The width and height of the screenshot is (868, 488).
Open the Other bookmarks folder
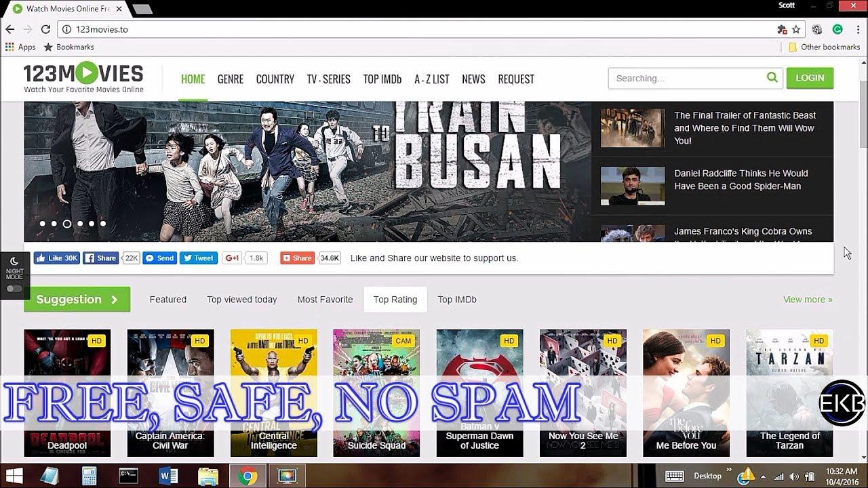point(825,47)
